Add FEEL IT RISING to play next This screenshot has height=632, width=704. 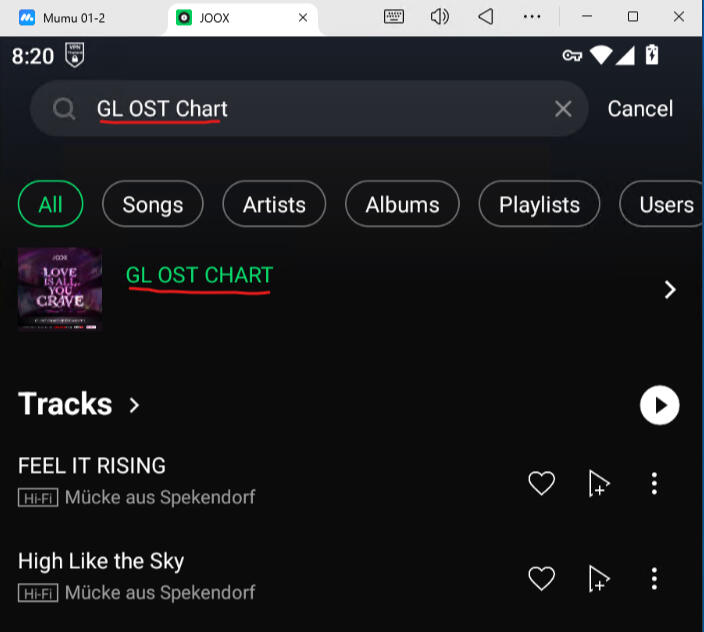tap(598, 484)
